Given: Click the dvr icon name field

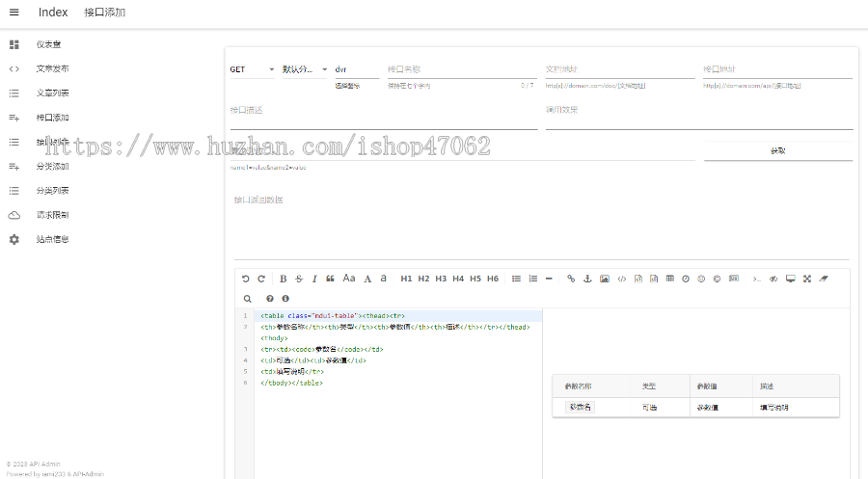Looking at the screenshot, I should pyautogui.click(x=357, y=69).
